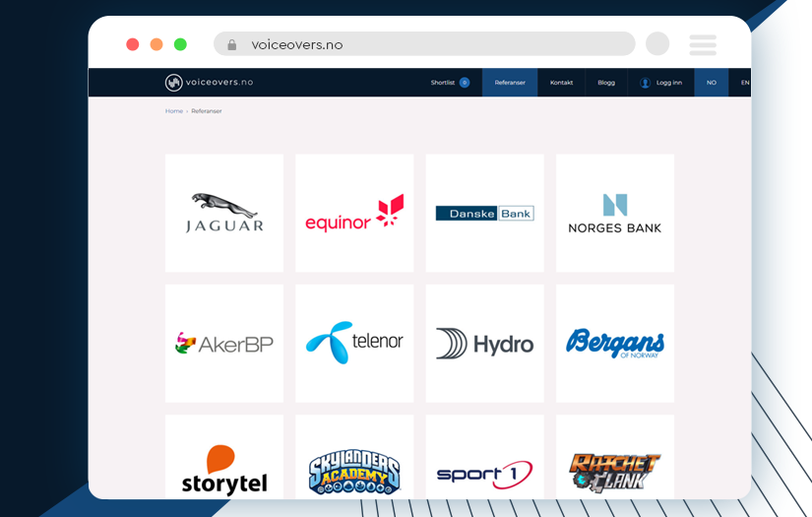
Task: Open the Bergans of Norway tile
Action: point(615,344)
